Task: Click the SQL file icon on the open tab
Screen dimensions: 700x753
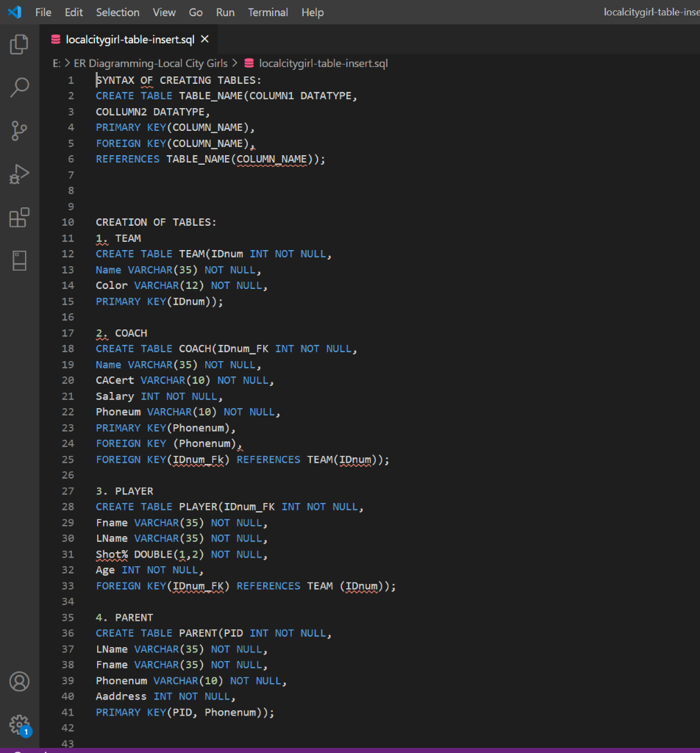Action: coord(56,40)
